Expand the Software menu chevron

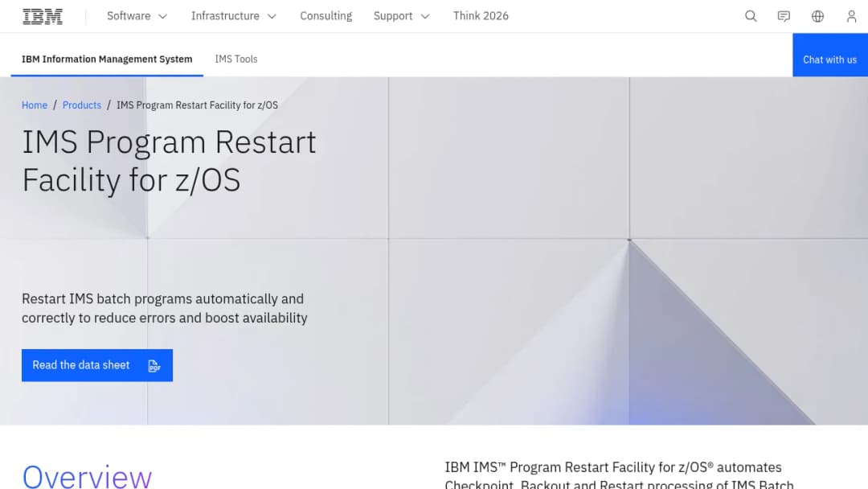coord(162,17)
